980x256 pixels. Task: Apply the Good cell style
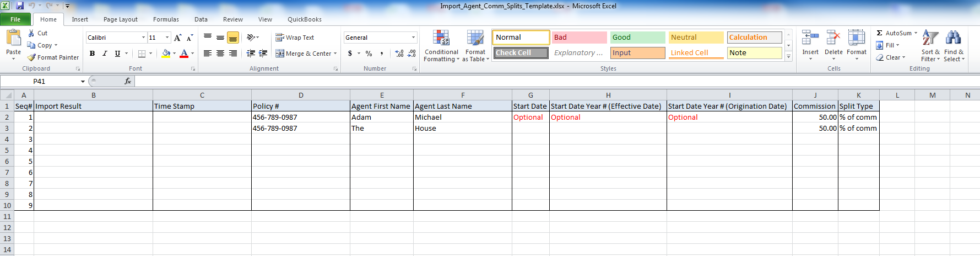tap(637, 38)
